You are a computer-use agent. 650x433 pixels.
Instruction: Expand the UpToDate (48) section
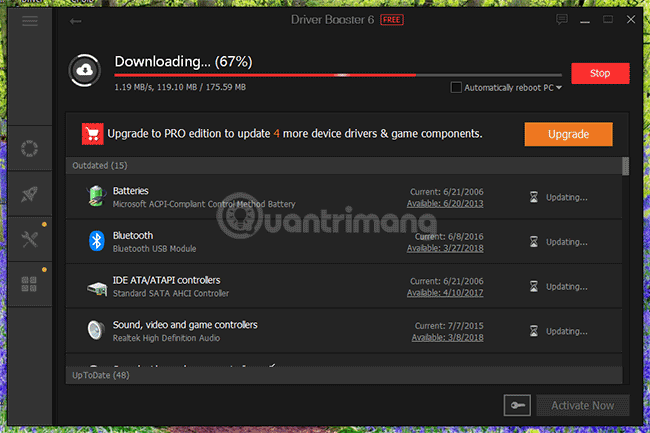point(344,375)
